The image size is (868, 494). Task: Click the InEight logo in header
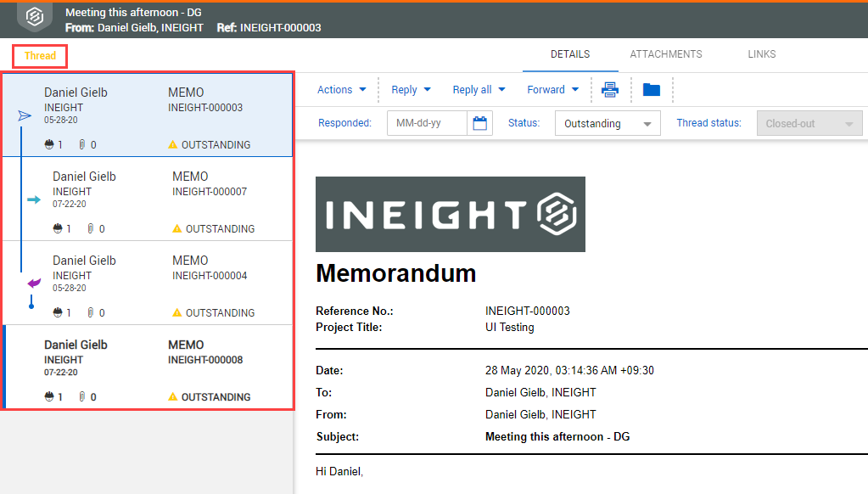tap(35, 17)
